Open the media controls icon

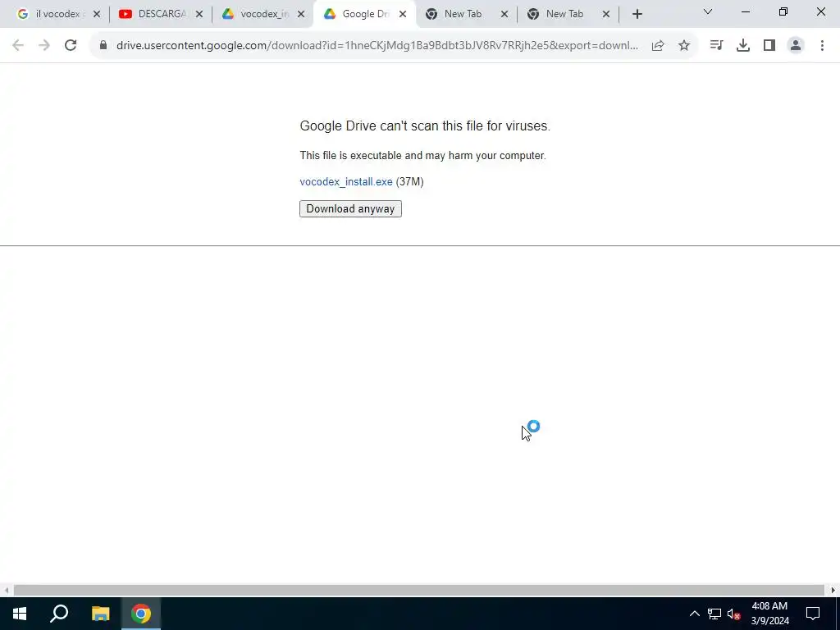(x=716, y=46)
